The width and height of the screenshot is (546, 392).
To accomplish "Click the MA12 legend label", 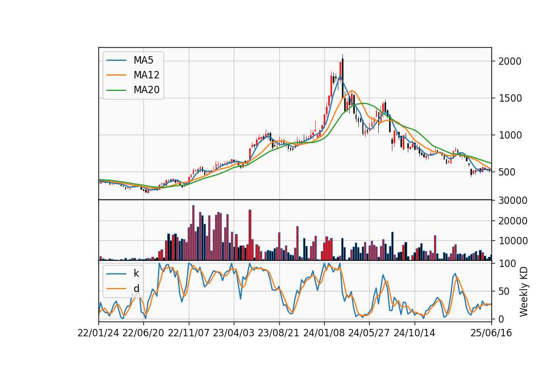I will pos(146,75).
